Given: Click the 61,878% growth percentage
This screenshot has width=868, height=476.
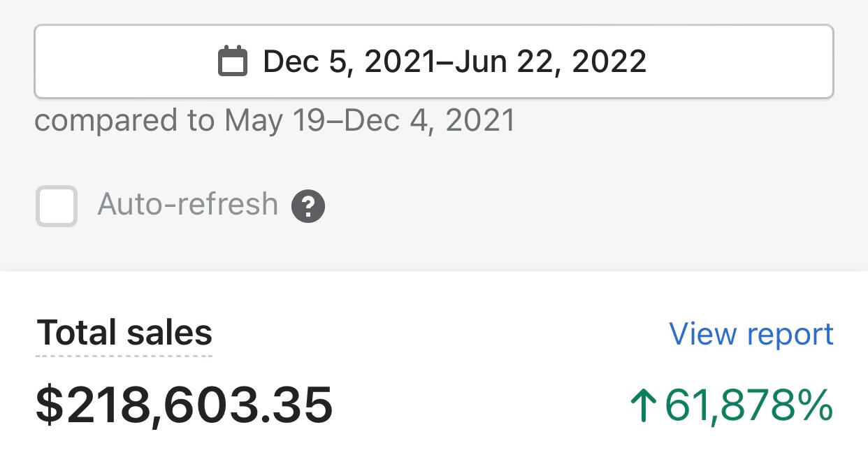Looking at the screenshot, I should click(x=748, y=405).
